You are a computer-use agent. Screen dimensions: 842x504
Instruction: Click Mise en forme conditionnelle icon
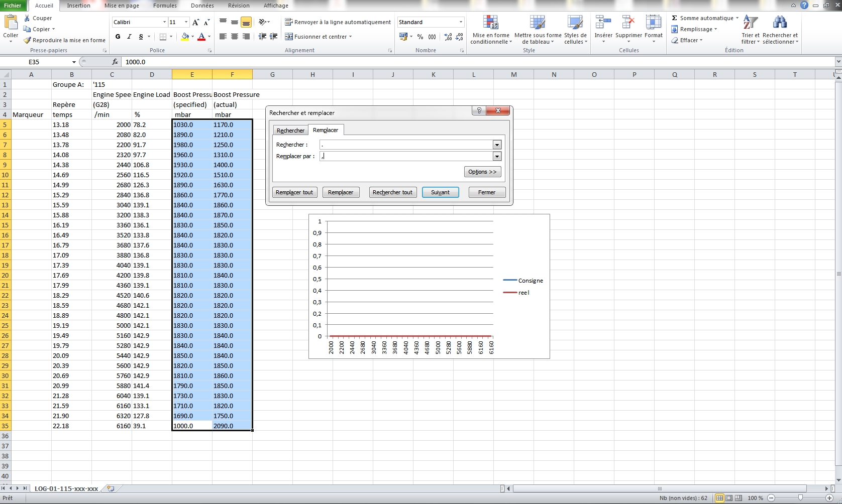point(490,23)
